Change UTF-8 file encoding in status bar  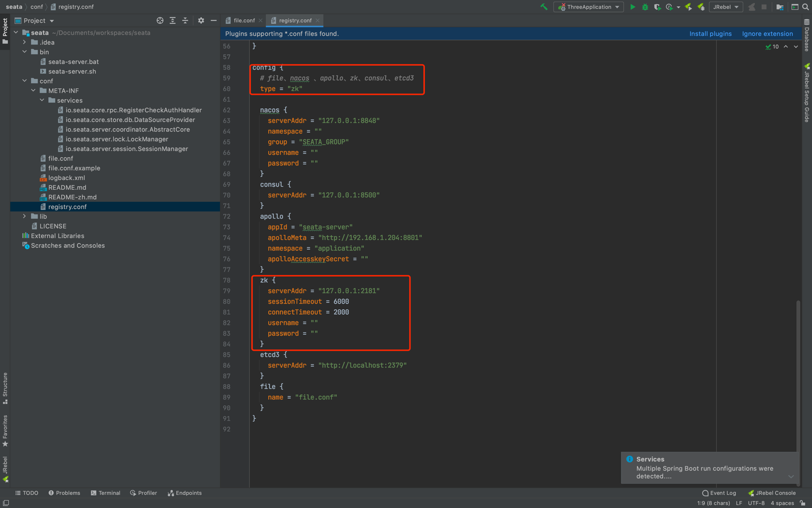pyautogui.click(x=756, y=503)
